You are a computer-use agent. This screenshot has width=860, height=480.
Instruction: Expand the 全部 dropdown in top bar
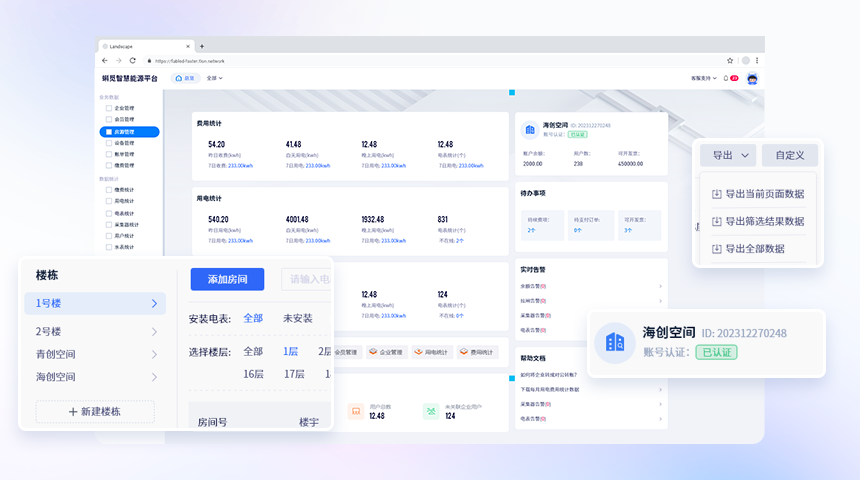click(x=214, y=78)
